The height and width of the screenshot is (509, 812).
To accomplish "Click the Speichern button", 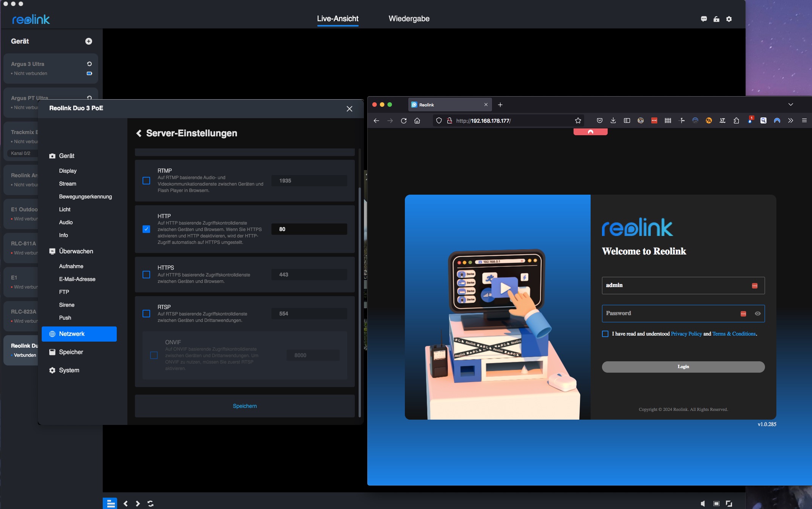I will pos(245,406).
